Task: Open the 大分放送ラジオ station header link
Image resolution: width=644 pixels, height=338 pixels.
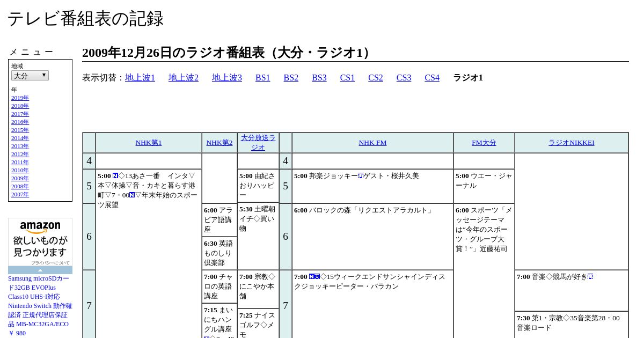Action: coord(258,143)
